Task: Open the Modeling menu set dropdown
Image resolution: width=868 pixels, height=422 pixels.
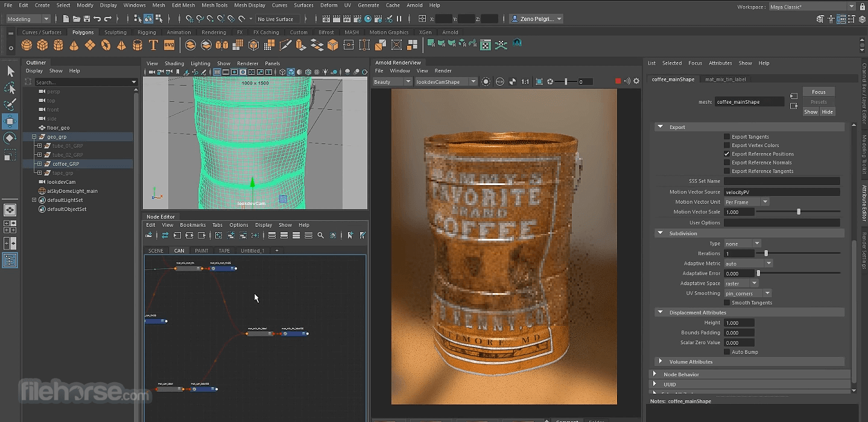Action: pos(28,19)
